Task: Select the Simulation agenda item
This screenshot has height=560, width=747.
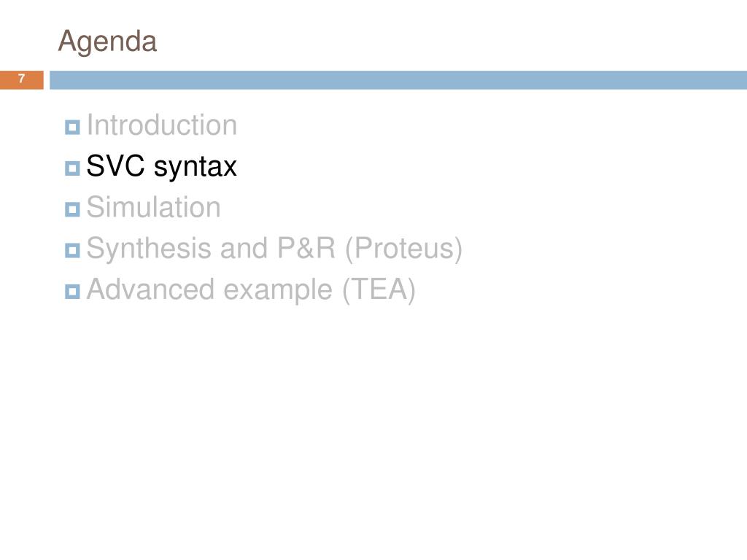Action: click(153, 207)
